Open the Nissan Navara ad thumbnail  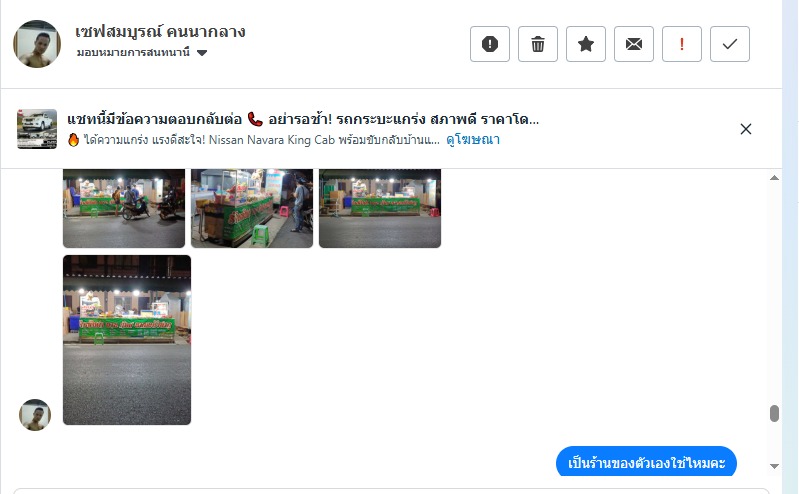point(37,129)
